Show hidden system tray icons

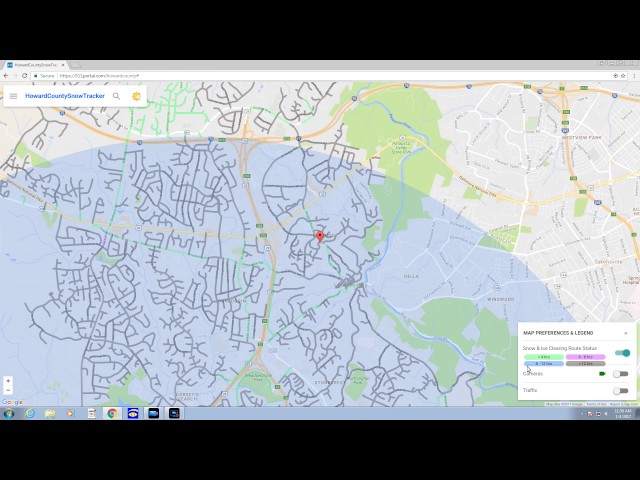point(582,414)
